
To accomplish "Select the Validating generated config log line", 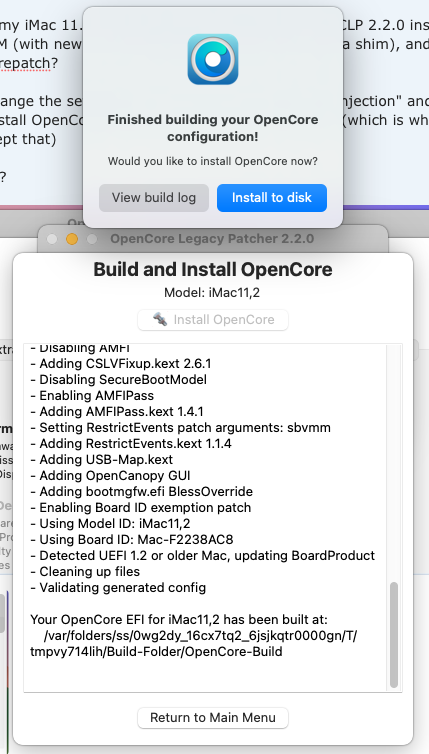I will point(118,587).
